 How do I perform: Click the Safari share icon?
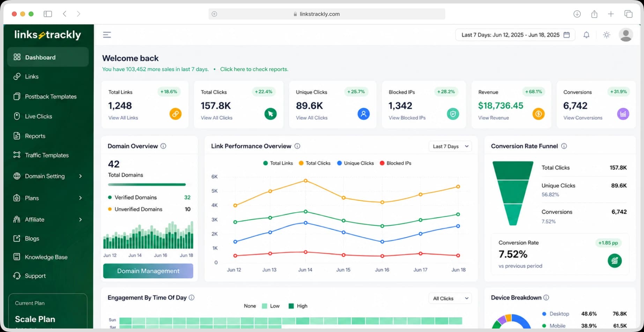(594, 14)
